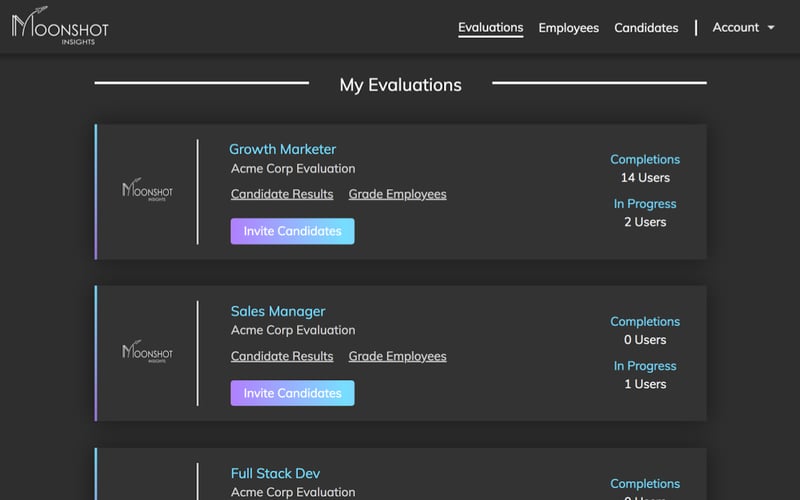Open the Sales Manager evaluation title
Screen dimensions: 800x500
[278, 311]
